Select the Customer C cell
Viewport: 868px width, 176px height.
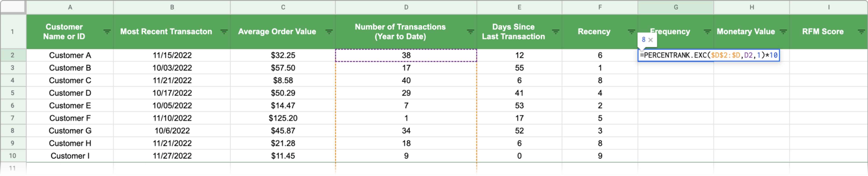click(70, 80)
